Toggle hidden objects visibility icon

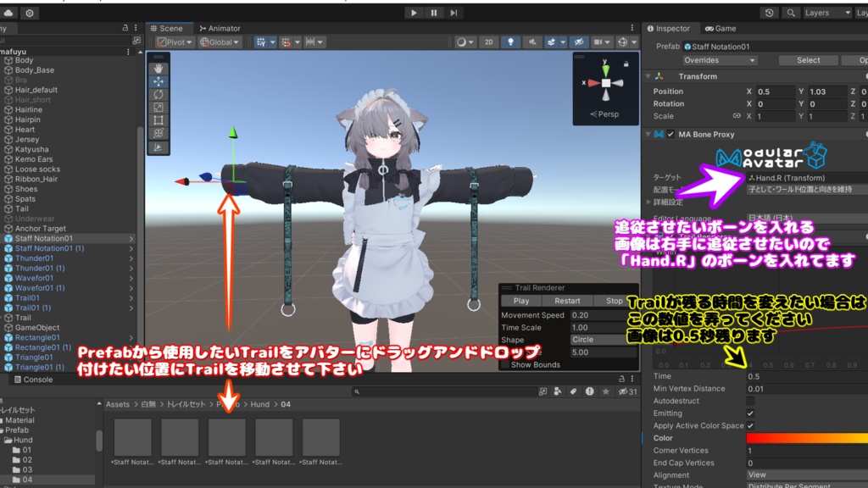pyautogui.click(x=579, y=42)
